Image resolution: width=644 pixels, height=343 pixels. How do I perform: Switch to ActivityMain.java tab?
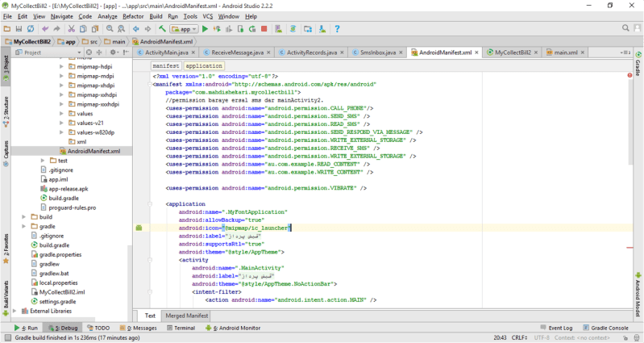click(x=166, y=52)
